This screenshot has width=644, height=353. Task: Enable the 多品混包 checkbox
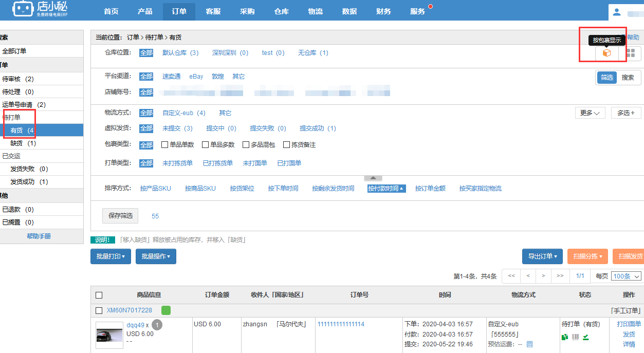pyautogui.click(x=246, y=145)
